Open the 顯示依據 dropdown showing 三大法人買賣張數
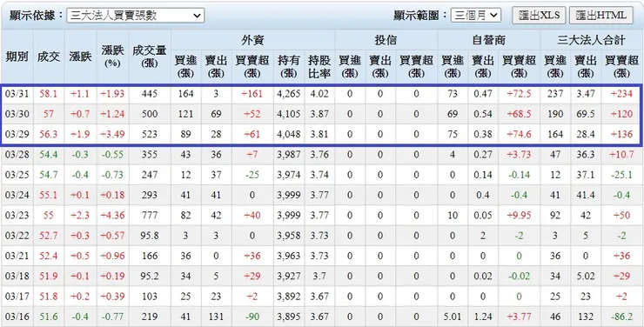 [136, 16]
